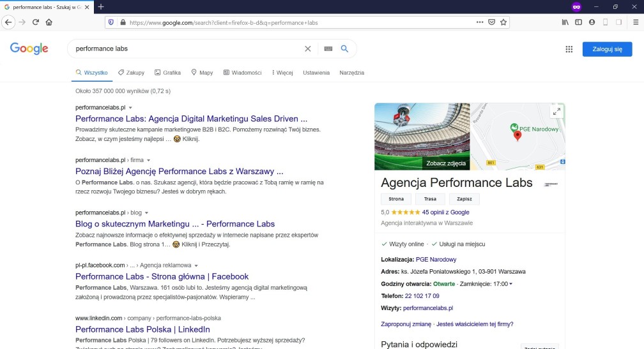Click the Google search magnifier button
Viewport: 644px width, 349px height.
tap(344, 48)
